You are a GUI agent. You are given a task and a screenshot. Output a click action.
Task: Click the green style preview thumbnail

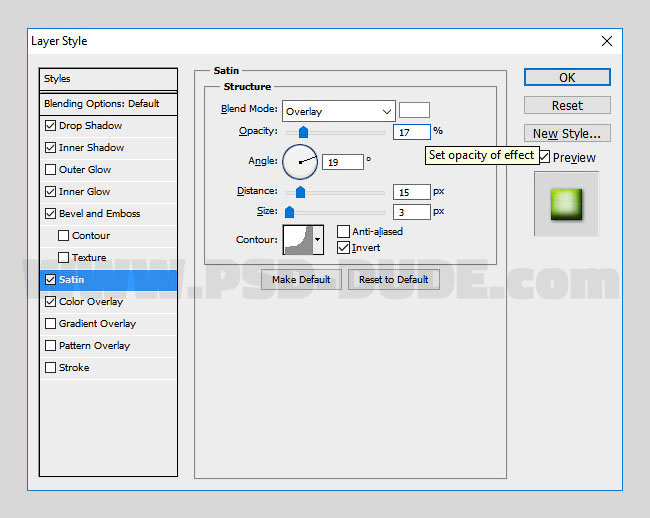pos(566,204)
